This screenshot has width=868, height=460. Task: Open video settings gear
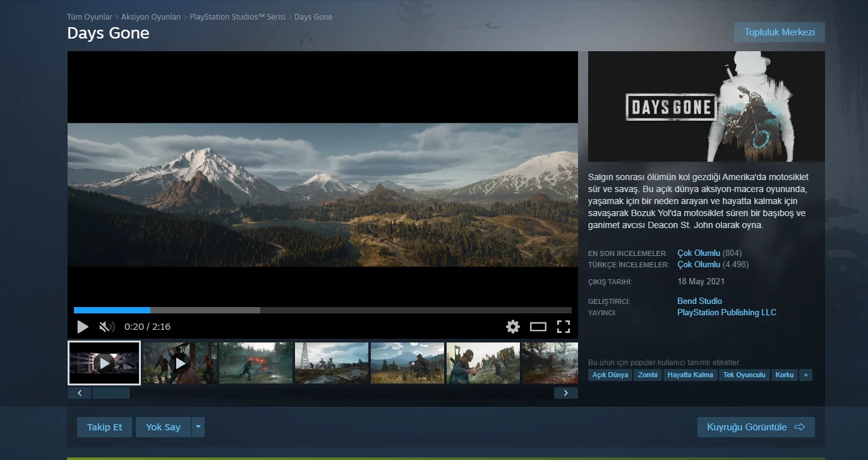pyautogui.click(x=513, y=327)
